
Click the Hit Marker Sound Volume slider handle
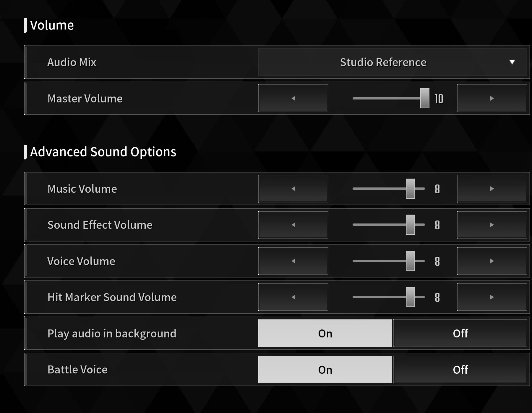click(x=410, y=297)
